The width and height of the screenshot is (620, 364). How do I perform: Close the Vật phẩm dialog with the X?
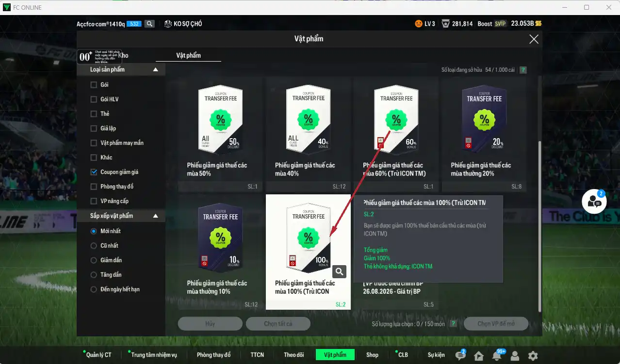click(x=534, y=39)
